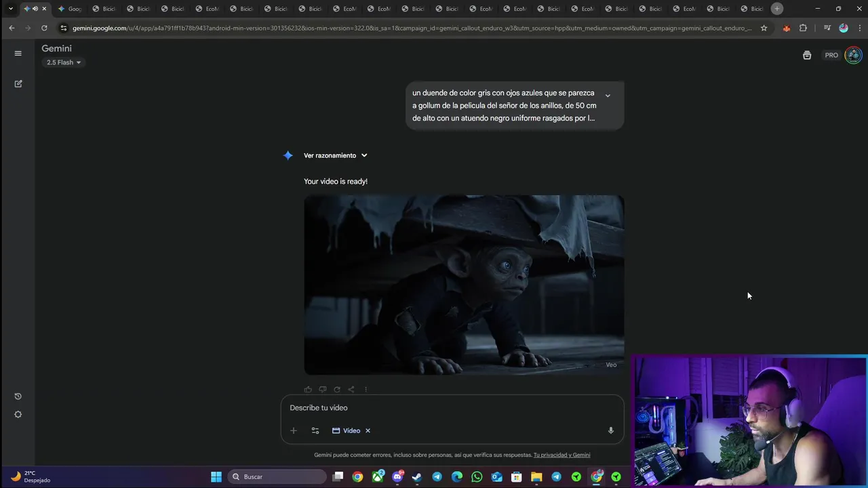Open a new Chrome tab

pos(777,9)
